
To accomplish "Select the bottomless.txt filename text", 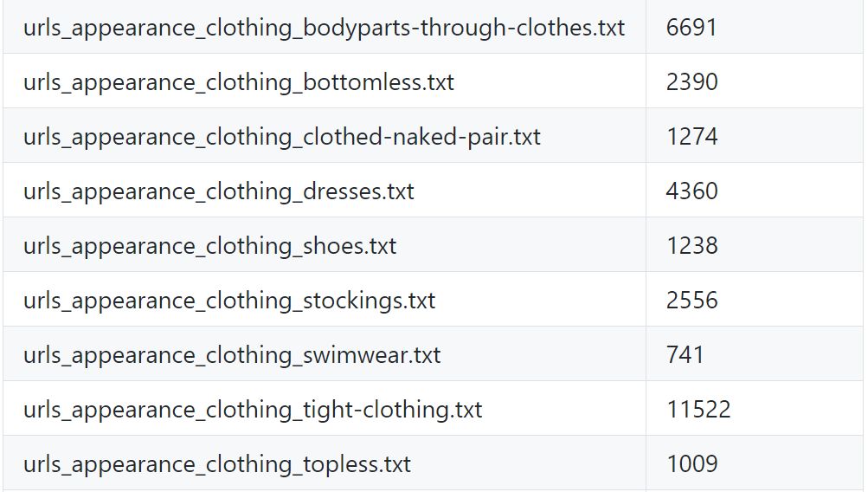I will 239,81.
